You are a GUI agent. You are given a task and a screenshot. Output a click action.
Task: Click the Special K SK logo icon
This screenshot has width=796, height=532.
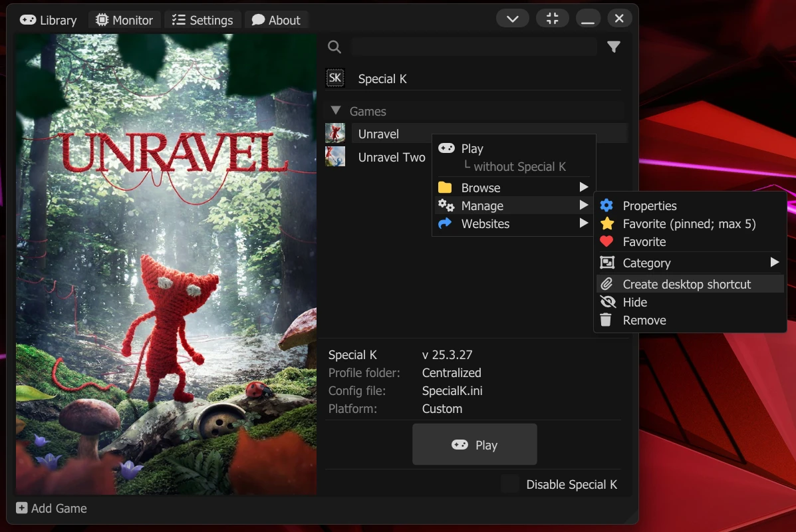point(335,78)
